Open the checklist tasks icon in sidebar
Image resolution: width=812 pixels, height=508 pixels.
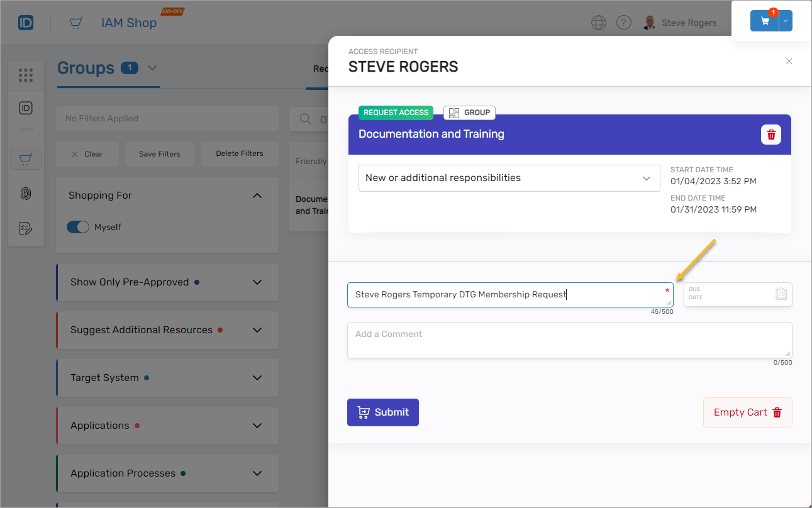(x=26, y=228)
